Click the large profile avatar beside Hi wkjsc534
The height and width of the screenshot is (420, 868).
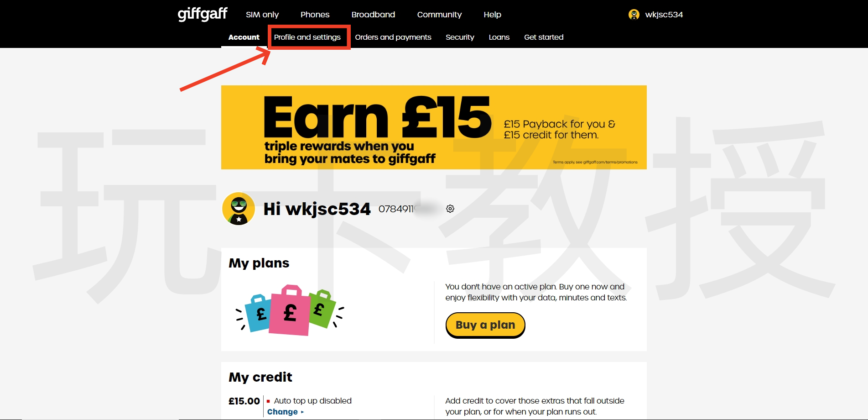pos(239,209)
